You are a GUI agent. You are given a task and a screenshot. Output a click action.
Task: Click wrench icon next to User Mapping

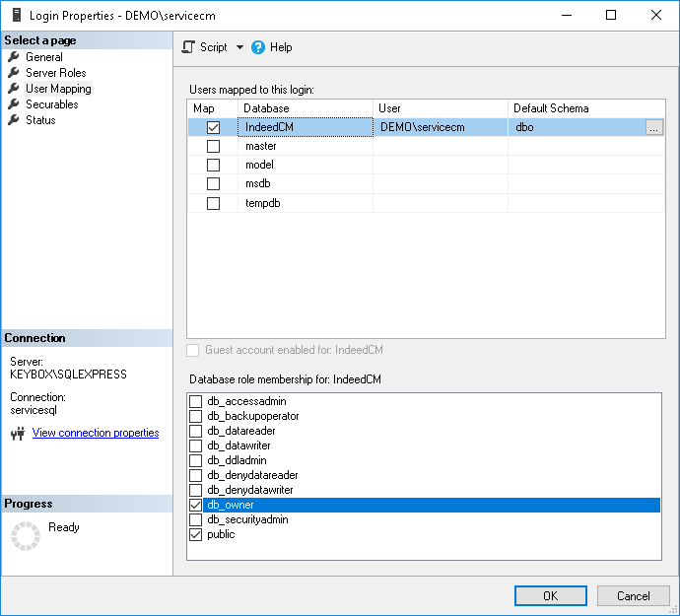pos(14,88)
